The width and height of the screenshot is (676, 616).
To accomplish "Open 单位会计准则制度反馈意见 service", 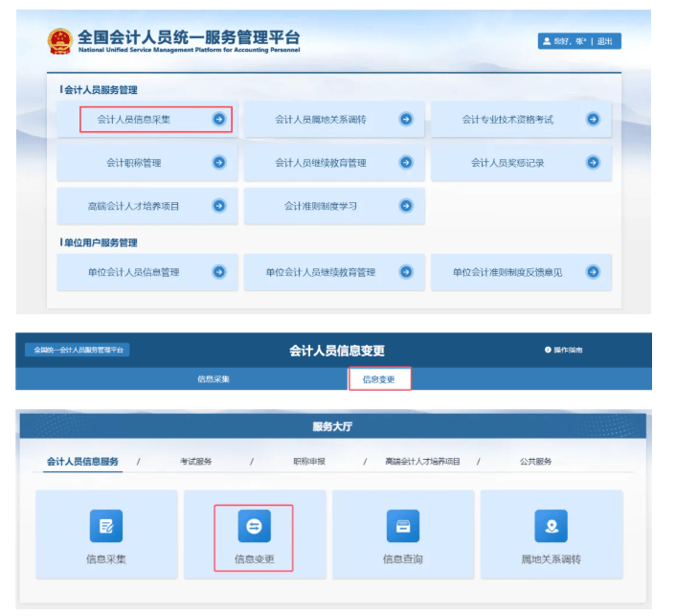I will (507, 272).
